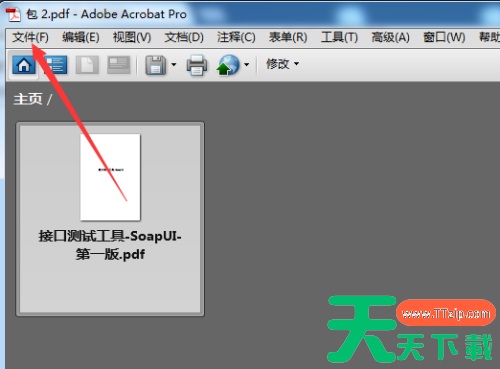
Task: Select the SoapUI PDF page thumbnail
Action: coord(110,177)
